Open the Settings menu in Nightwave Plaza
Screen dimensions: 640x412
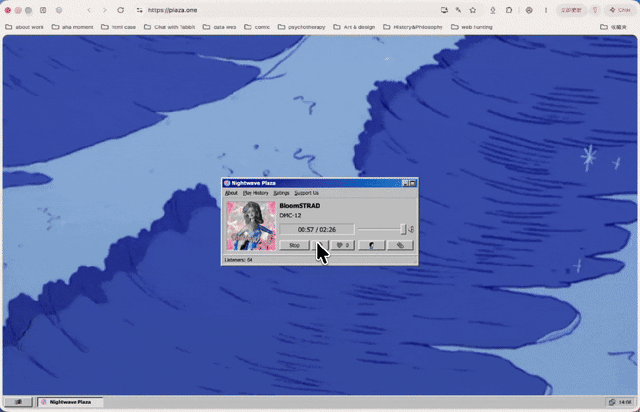281,193
